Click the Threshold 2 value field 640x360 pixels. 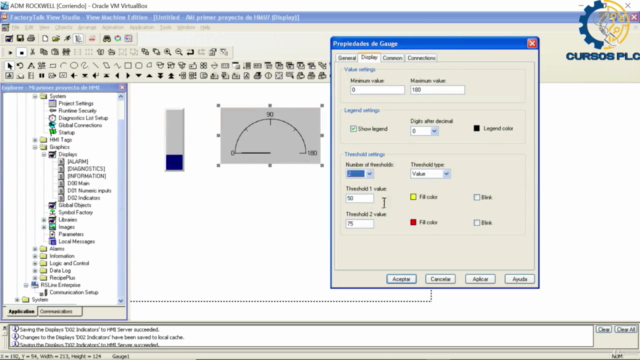(x=360, y=224)
